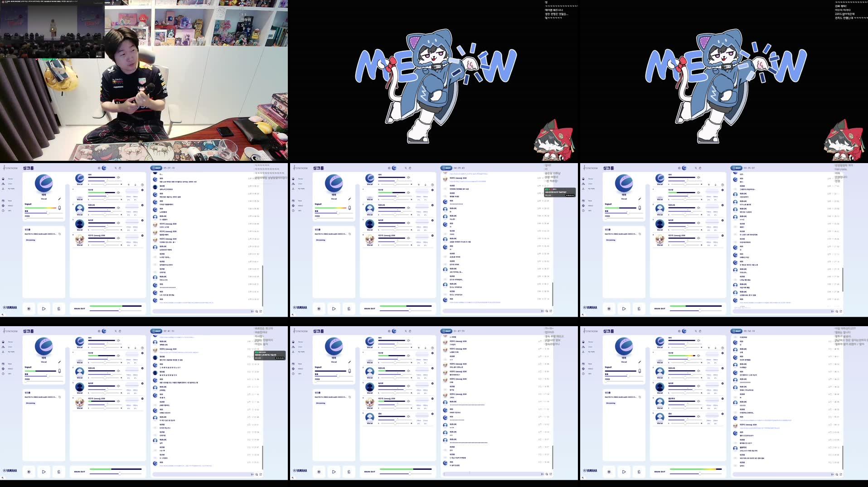Open participant 5 gear settings in 01:47 timer window
This screenshot has width=868, height=487.
coord(432,414)
